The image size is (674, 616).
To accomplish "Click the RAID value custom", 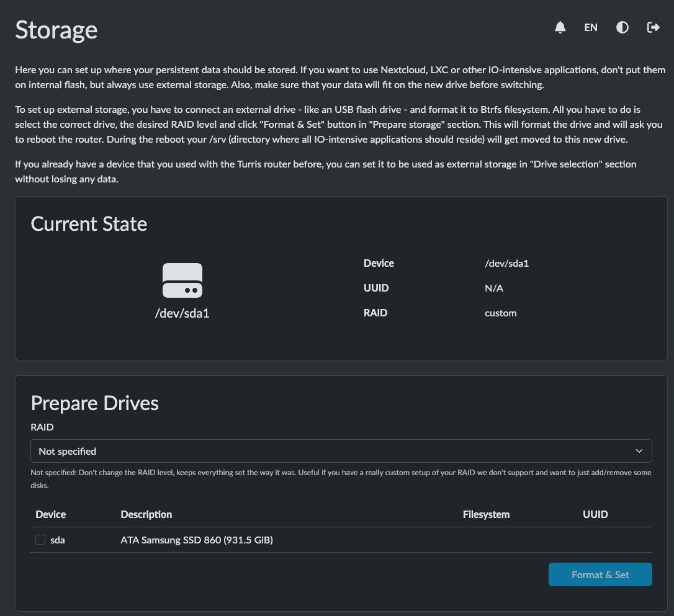I will (501, 313).
